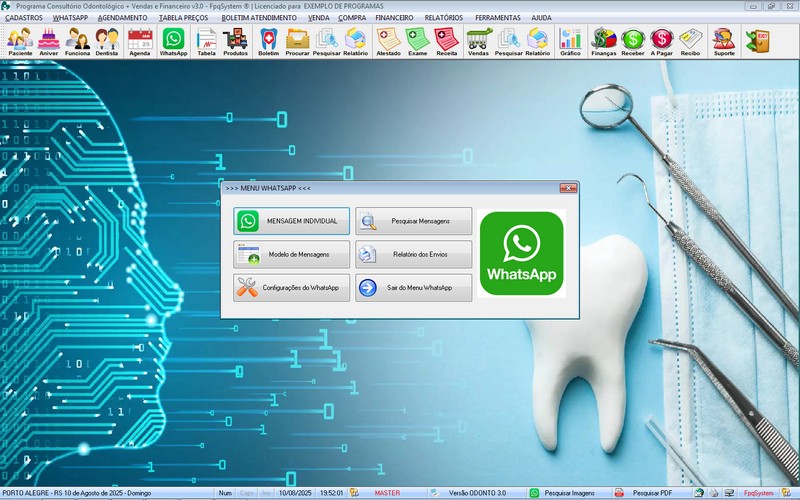This screenshot has height=500, width=800.
Task: Open the Produtos toolbar icon
Action: [x=236, y=41]
